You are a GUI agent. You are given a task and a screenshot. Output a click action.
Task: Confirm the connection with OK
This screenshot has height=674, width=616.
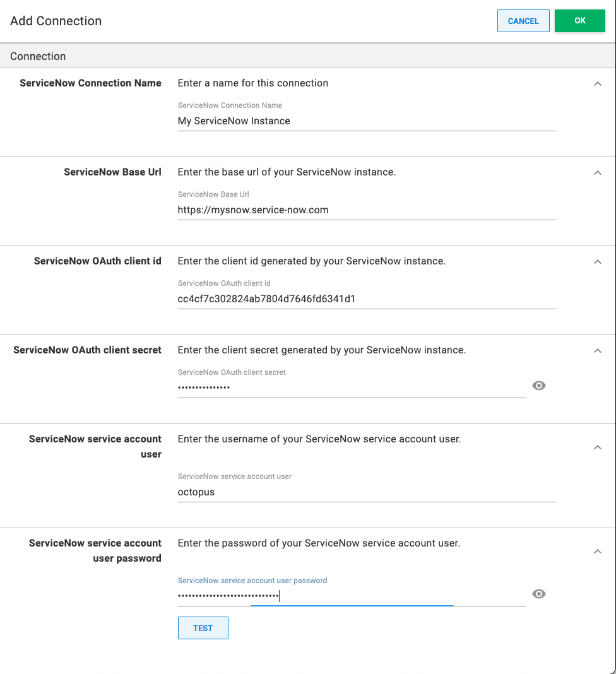(x=579, y=20)
